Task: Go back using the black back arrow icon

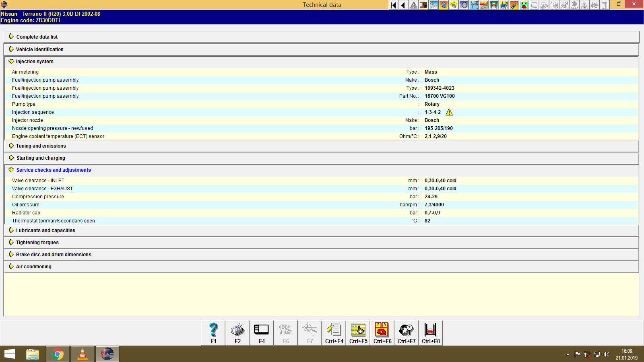Action: click(403, 5)
